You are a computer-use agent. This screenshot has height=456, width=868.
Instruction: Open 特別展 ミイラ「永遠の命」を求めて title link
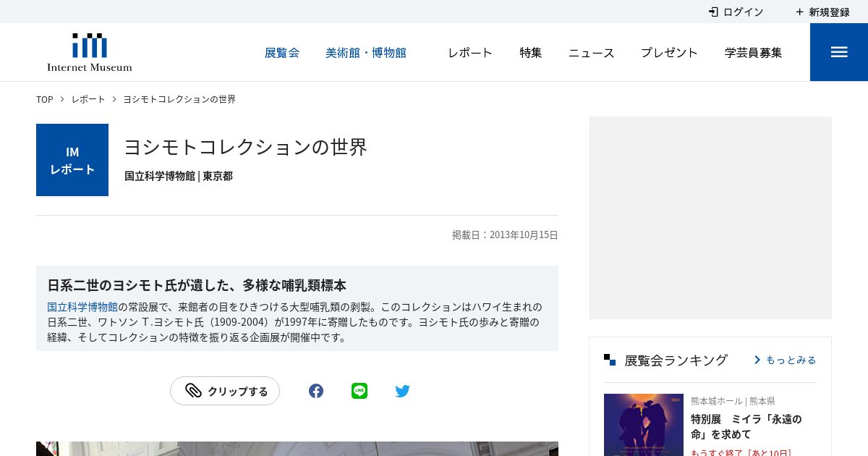tap(746, 426)
